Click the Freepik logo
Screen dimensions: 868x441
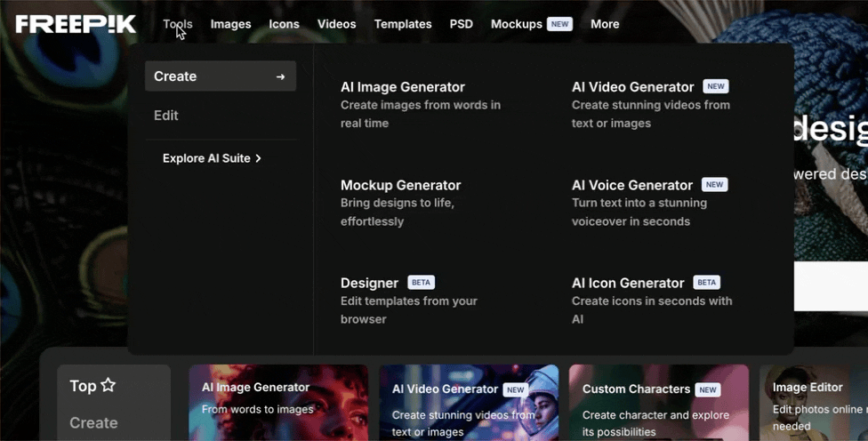[x=76, y=24]
